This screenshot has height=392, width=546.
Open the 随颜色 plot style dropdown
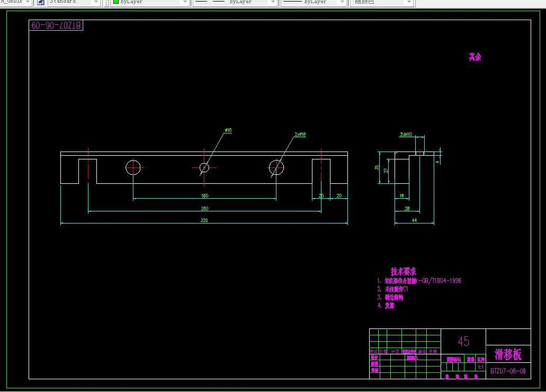click(x=409, y=2)
